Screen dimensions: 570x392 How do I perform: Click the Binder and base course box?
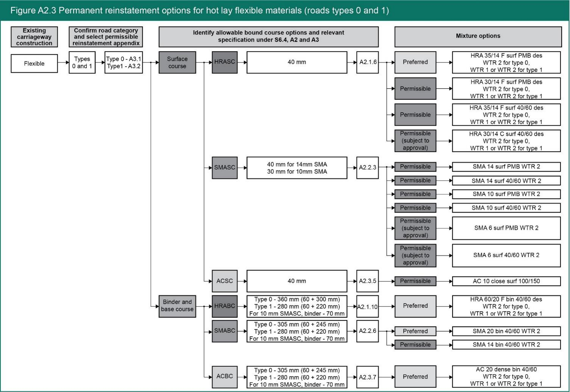pyautogui.click(x=177, y=306)
